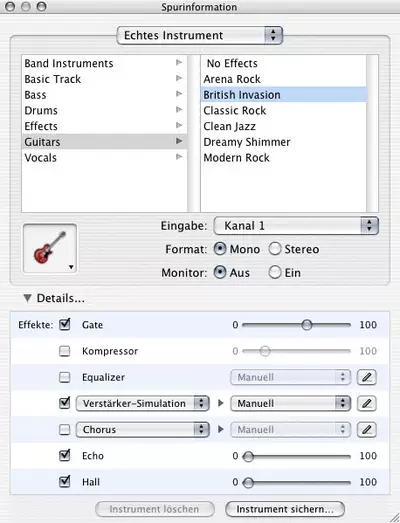Enable the Kompressor checkbox
Viewport: 400px width, 523px height.
pos(64,351)
